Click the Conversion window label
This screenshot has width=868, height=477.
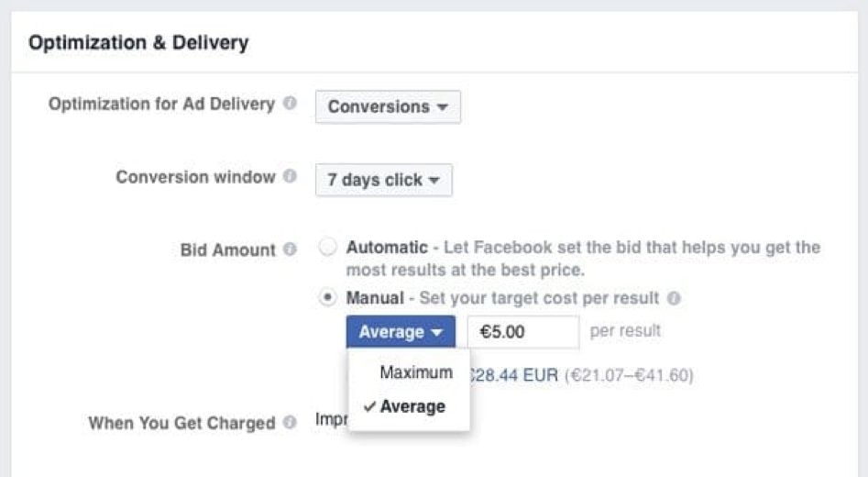pos(195,177)
